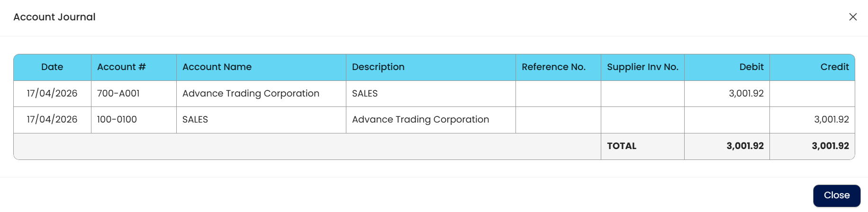The image size is (868, 212).
Task: Close the Account Journal dialog with X
Action: coord(853,17)
